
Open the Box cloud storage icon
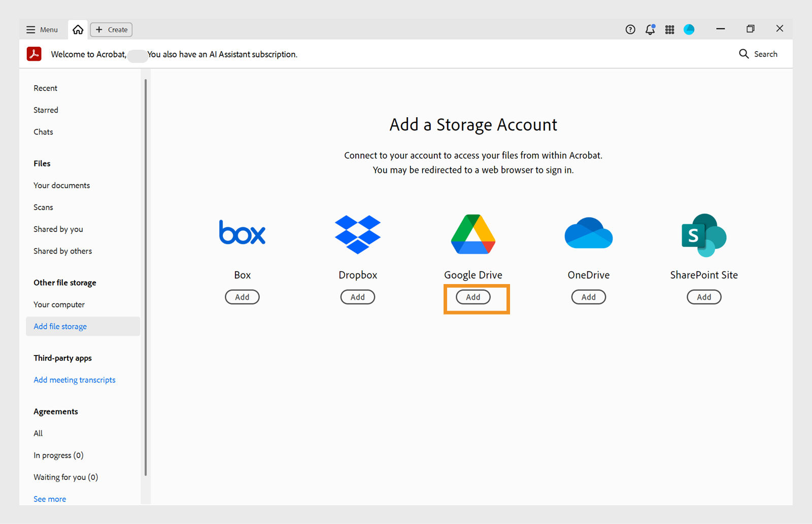pos(242,233)
